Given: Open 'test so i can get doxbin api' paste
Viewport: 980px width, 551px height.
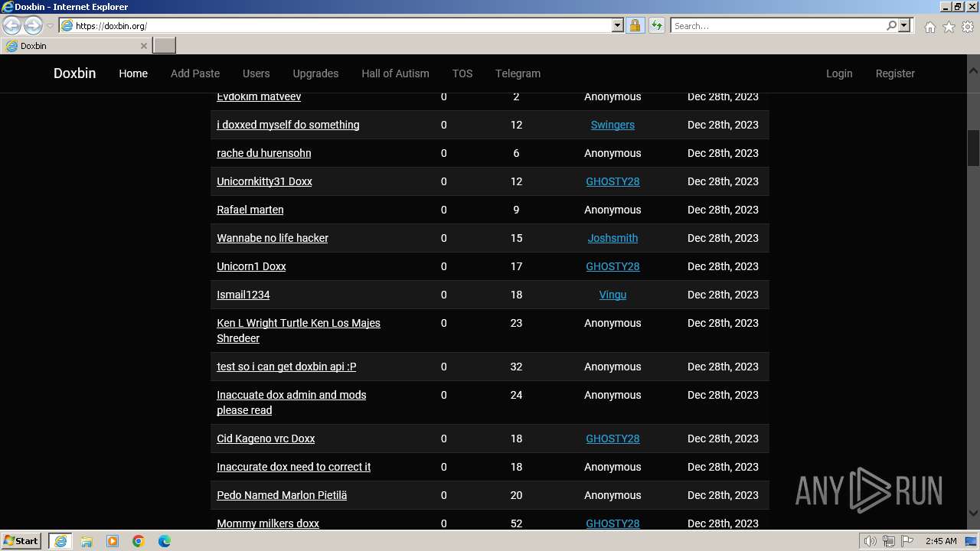Looking at the screenshot, I should (x=286, y=367).
